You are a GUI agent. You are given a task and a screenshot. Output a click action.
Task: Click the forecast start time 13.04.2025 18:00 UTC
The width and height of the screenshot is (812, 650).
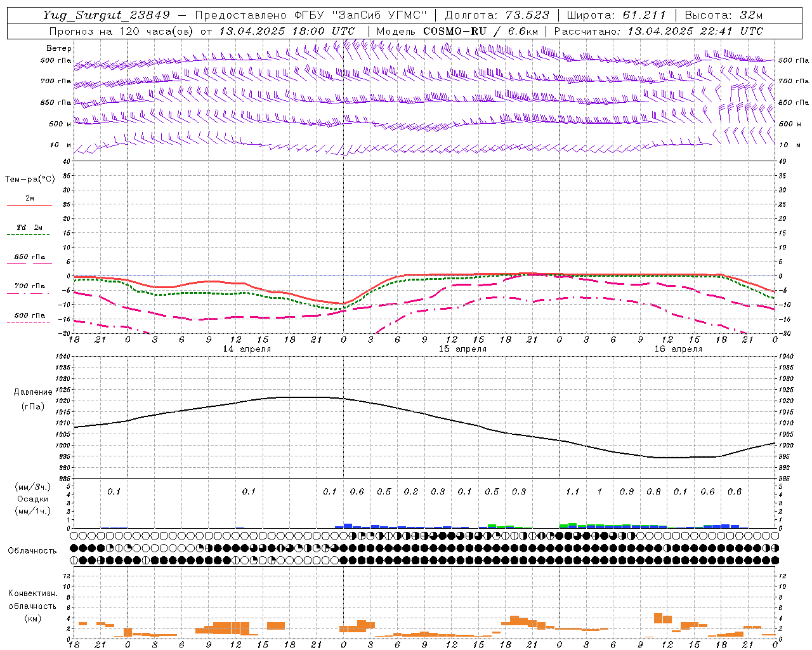click(287, 30)
